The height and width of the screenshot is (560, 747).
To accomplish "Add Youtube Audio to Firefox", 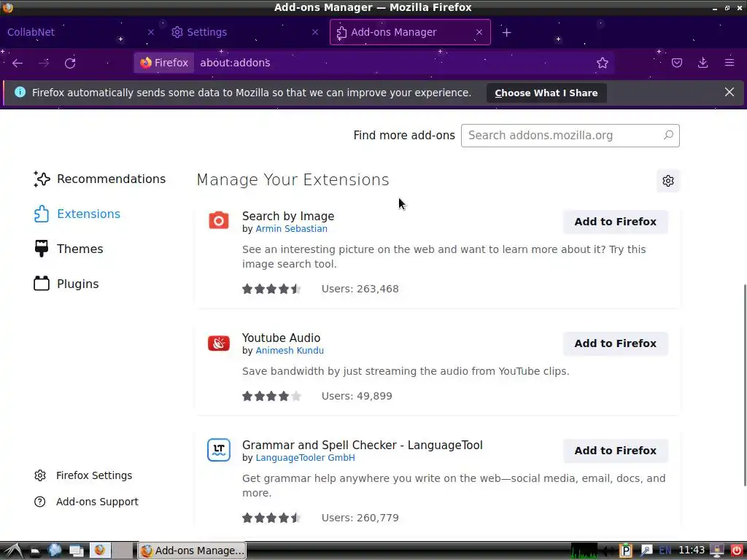I will pos(615,343).
